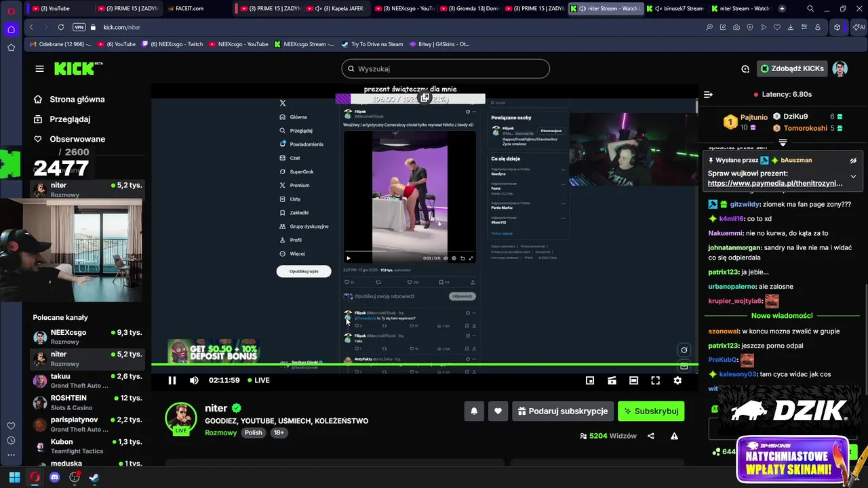Click the stream progress bar
The width and height of the screenshot is (868, 488).
point(425,365)
